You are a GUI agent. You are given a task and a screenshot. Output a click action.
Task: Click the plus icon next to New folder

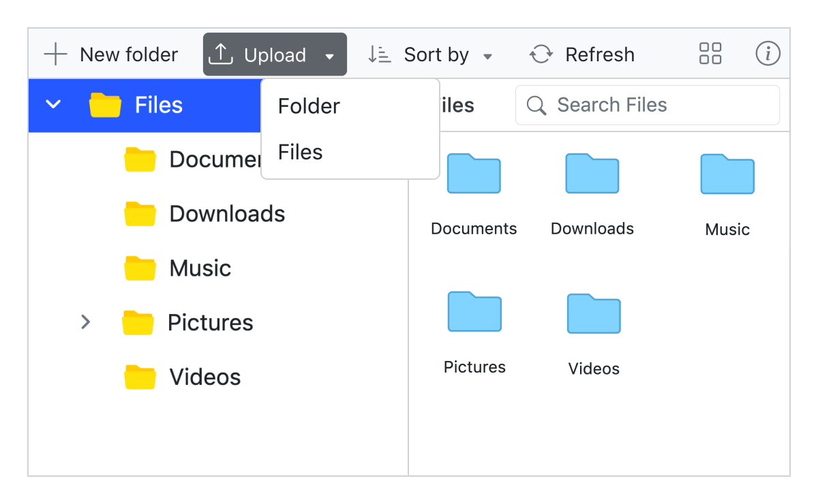(55, 54)
